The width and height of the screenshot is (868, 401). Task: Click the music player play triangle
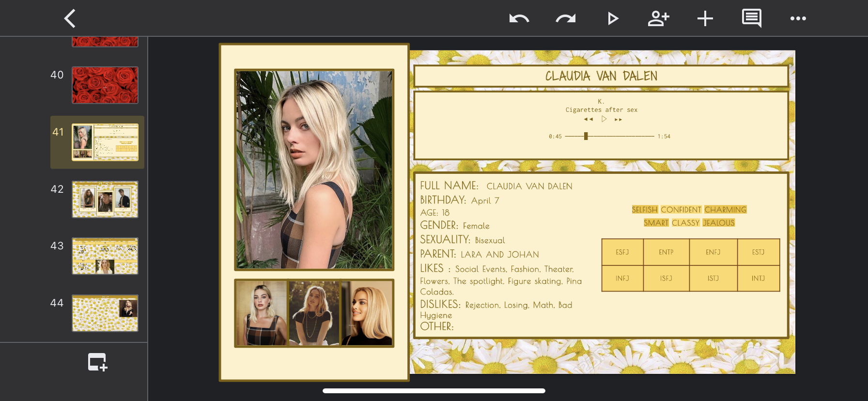tap(604, 119)
